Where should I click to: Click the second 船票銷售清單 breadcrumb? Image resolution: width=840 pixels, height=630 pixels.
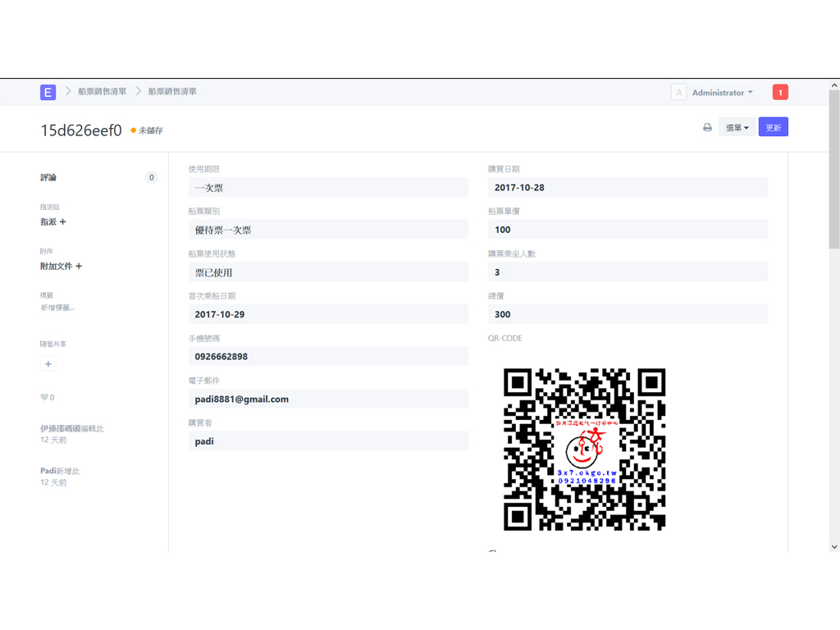click(x=172, y=92)
